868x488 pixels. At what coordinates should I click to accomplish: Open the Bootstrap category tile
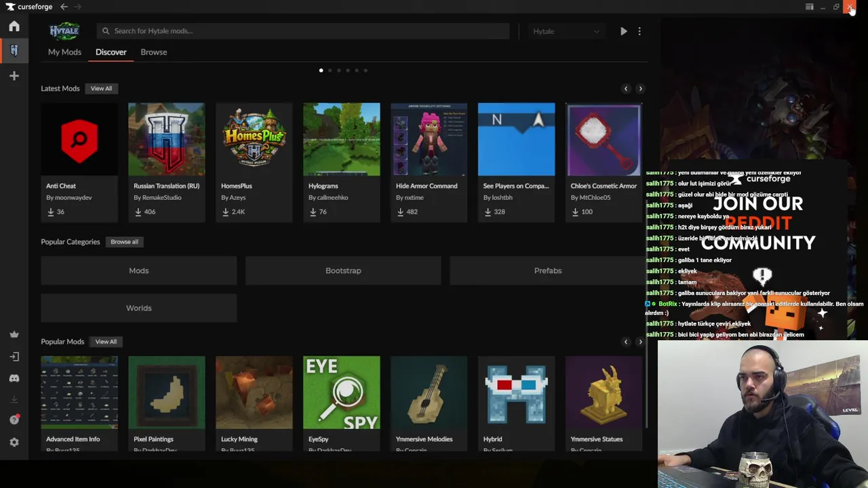click(x=343, y=270)
